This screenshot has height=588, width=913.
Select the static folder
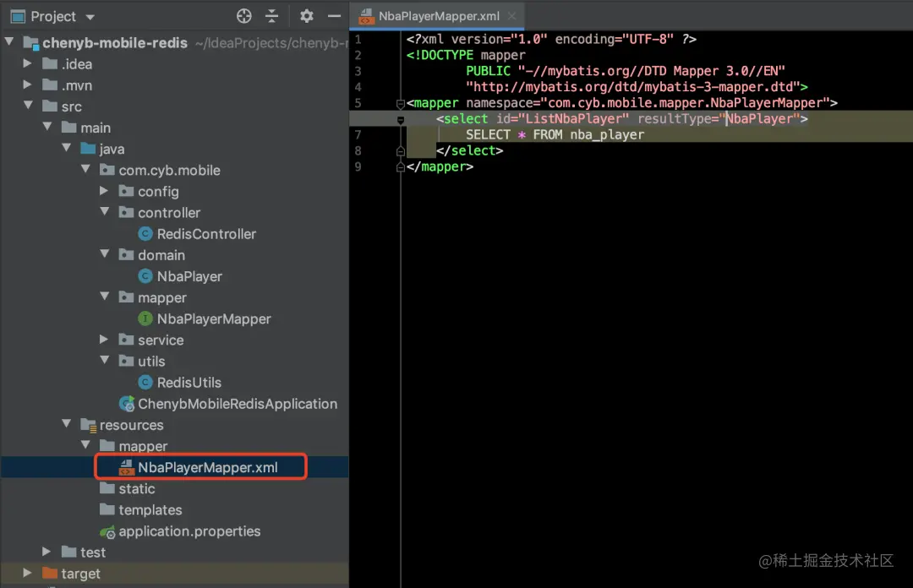pos(137,488)
